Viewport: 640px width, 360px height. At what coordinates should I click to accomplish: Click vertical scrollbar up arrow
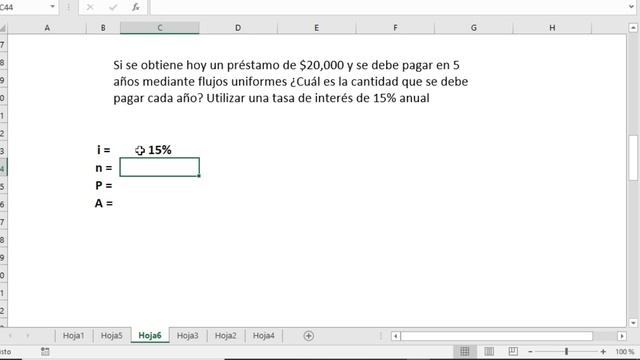point(633,28)
